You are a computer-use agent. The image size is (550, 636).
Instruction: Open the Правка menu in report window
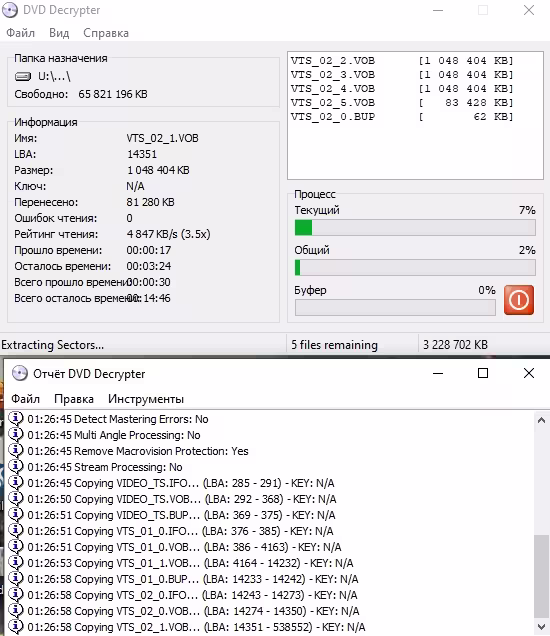[74, 399]
